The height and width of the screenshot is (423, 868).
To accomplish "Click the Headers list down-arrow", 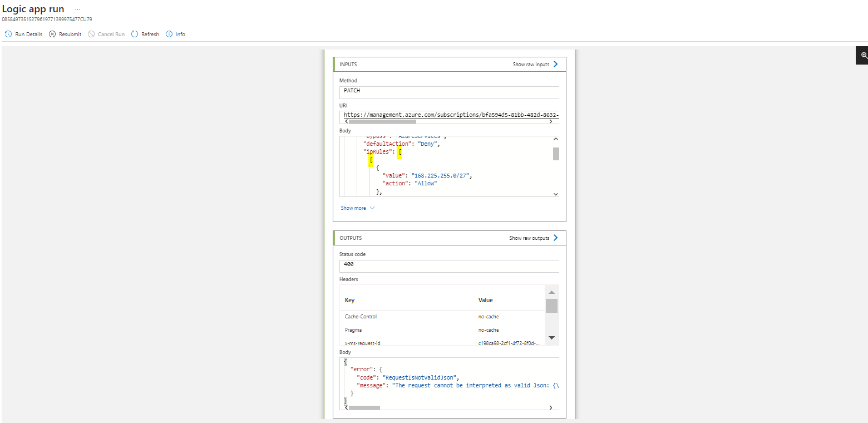I will (x=551, y=337).
